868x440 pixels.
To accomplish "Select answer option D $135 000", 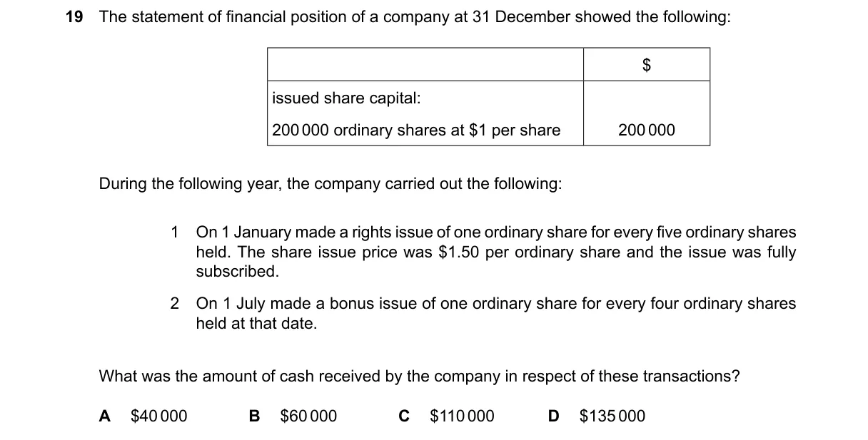I will click(596, 416).
